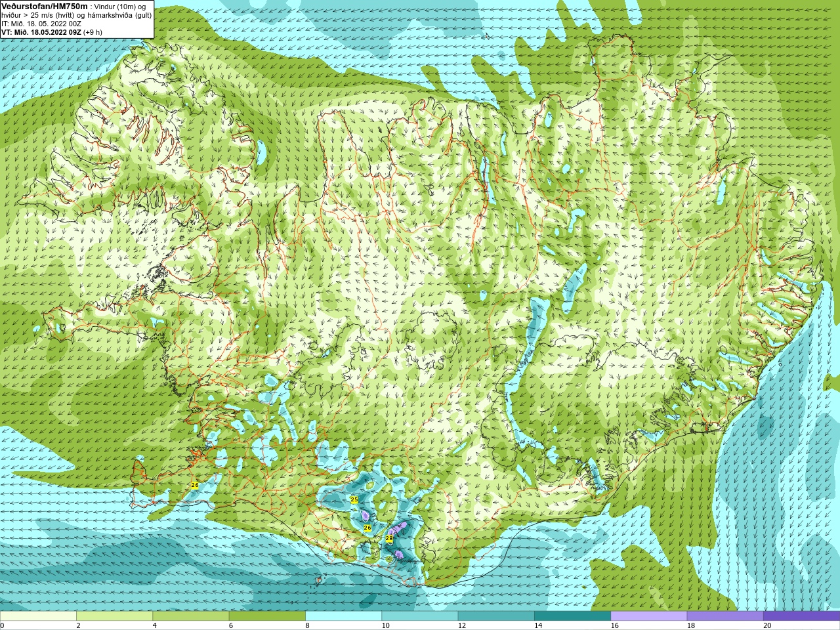The image size is (840, 630).
Task: Click the 18–20 m/s purple legend swatch
Action: pyautogui.click(x=725, y=616)
